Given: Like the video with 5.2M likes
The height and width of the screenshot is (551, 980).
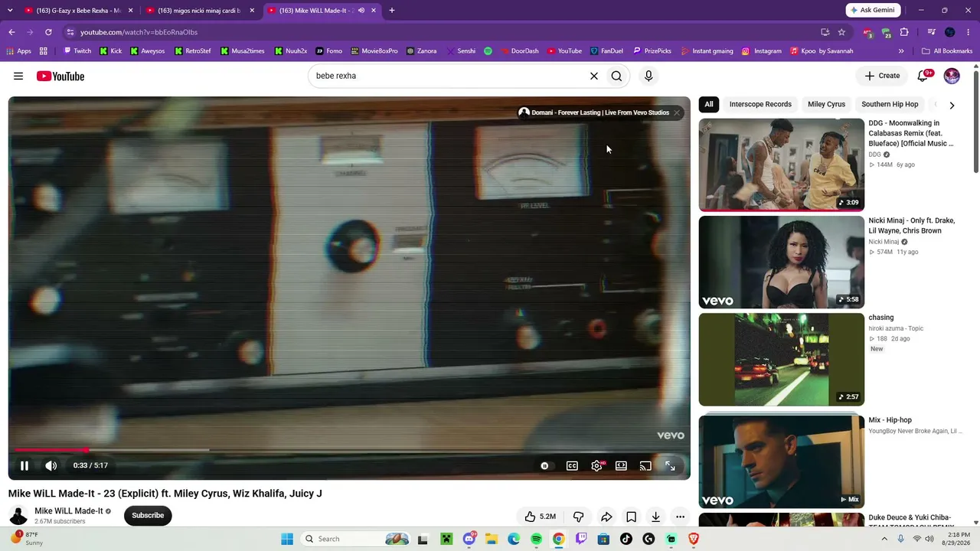Looking at the screenshot, I should pos(541,517).
